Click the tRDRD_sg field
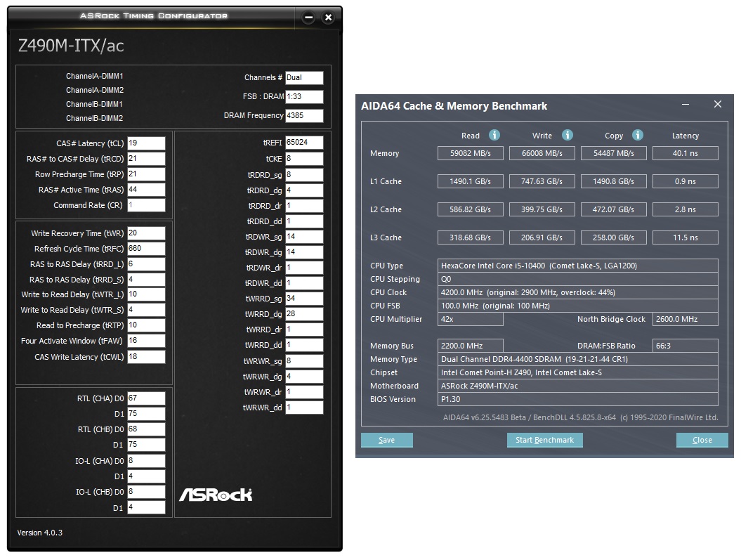741x560 pixels. coord(304,175)
